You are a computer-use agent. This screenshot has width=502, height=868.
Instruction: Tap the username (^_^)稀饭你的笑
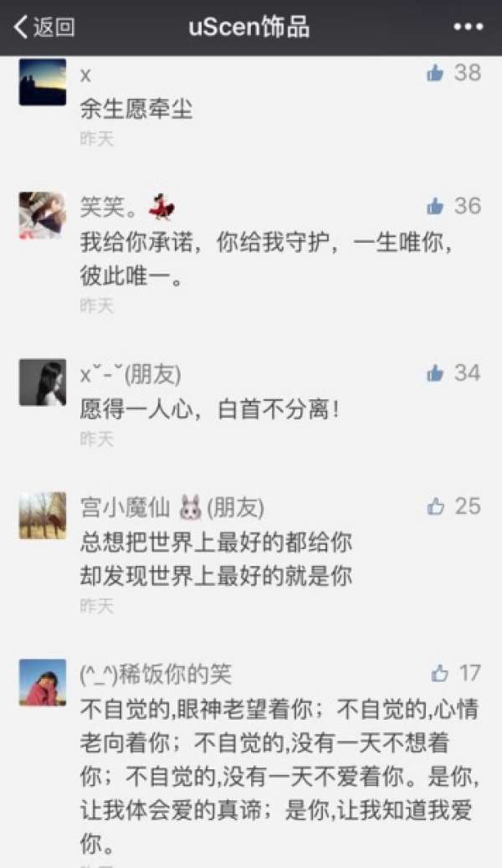pos(156,675)
